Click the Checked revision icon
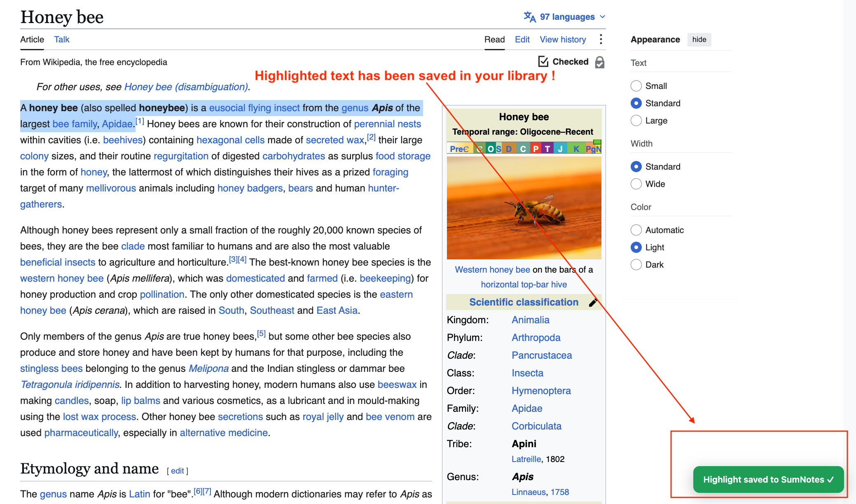The width and height of the screenshot is (856, 504). (543, 62)
